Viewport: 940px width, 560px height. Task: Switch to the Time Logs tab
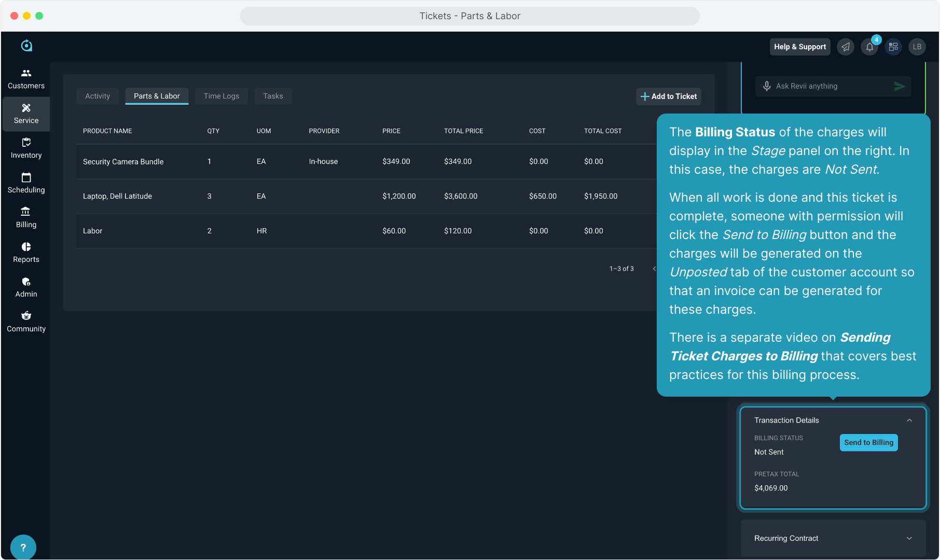pos(222,96)
